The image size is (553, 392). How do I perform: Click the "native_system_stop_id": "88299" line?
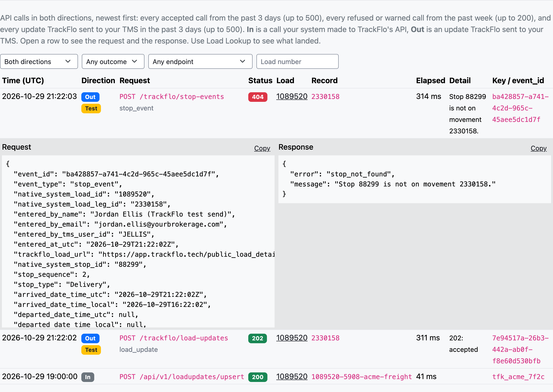(x=80, y=265)
